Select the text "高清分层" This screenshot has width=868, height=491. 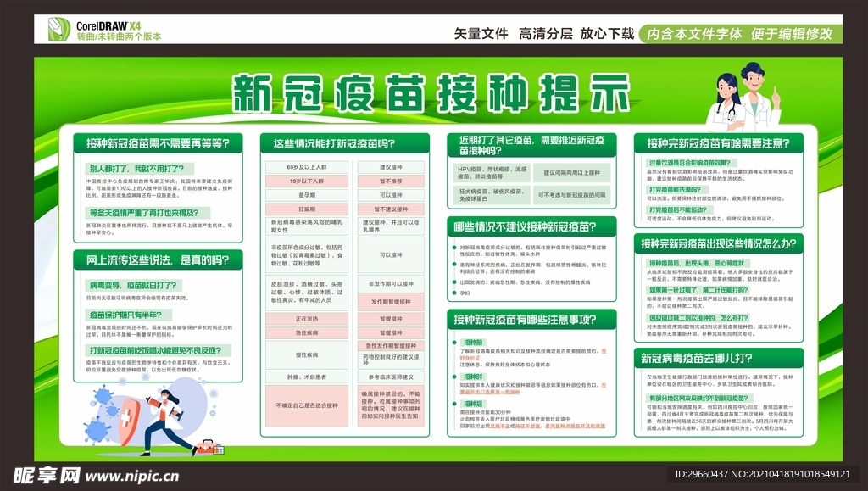point(545,34)
